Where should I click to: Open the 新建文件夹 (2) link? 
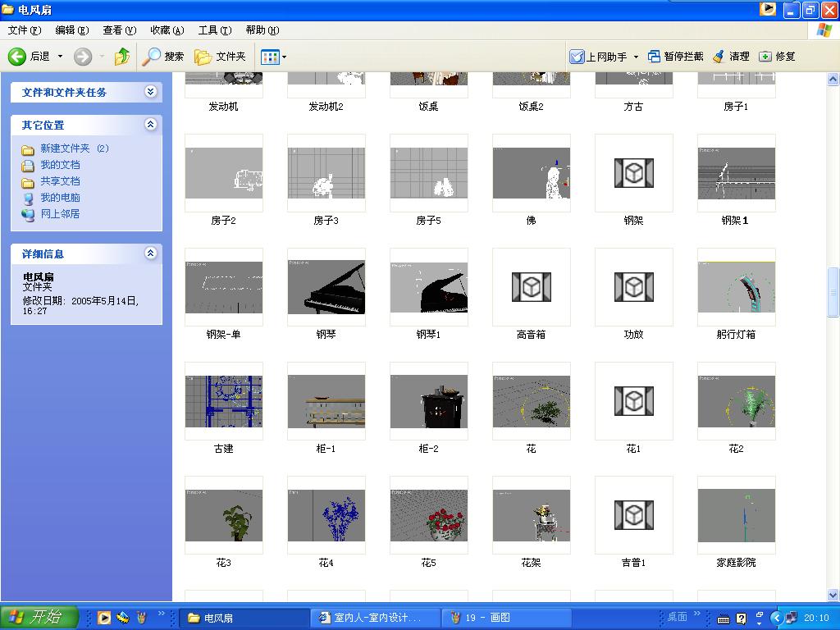(x=75, y=148)
